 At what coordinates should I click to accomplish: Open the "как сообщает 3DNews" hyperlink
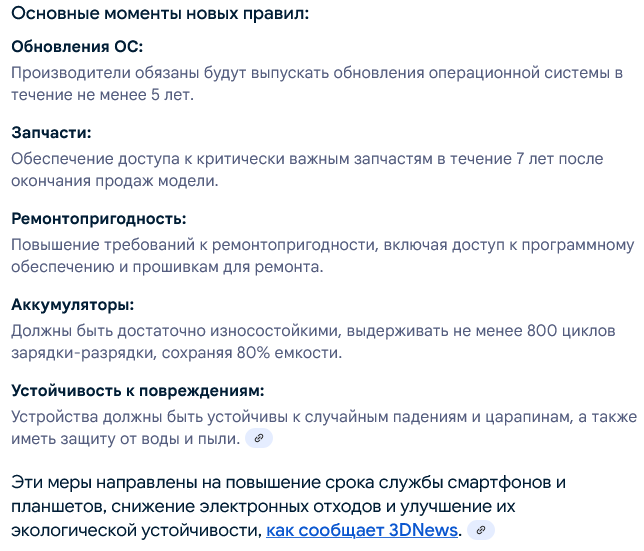362,530
